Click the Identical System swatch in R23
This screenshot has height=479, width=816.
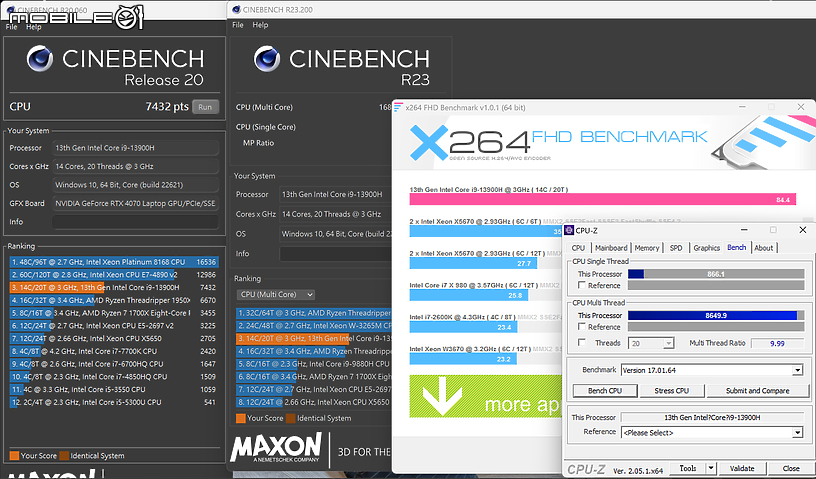coord(290,418)
